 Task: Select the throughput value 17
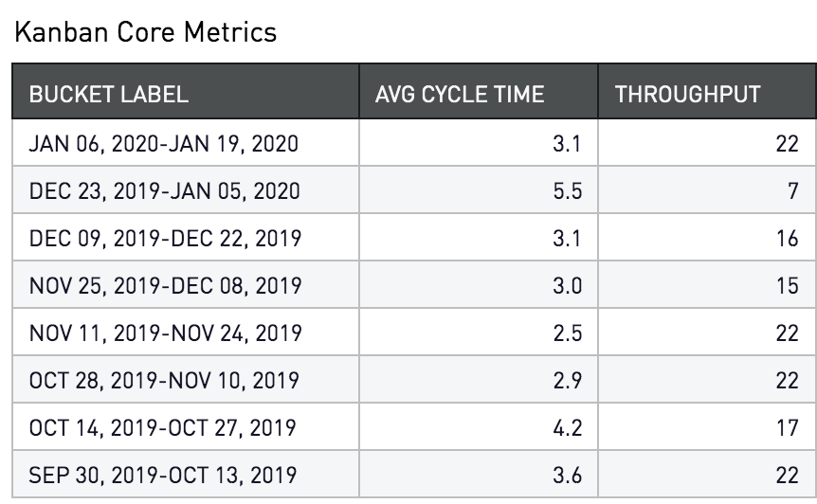point(787,428)
